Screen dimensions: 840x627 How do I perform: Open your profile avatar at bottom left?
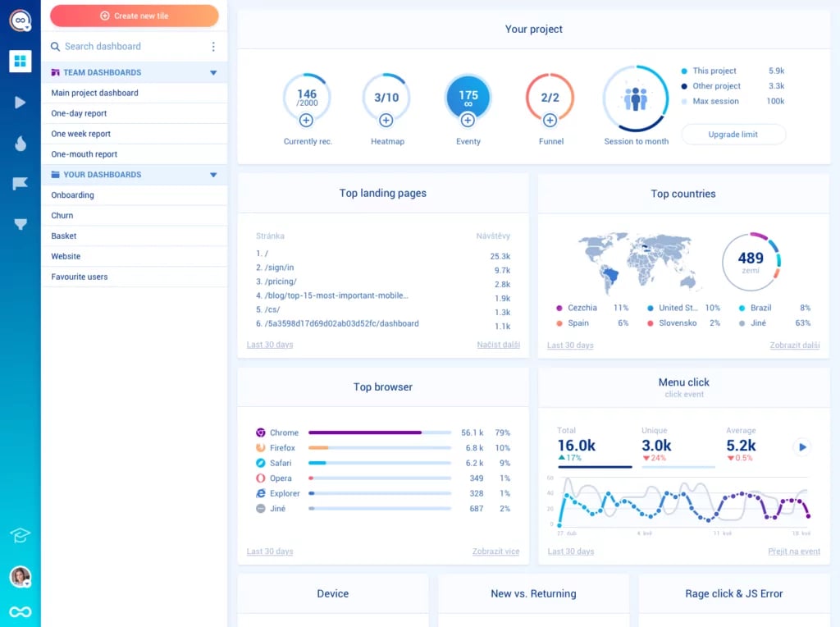(x=19, y=577)
